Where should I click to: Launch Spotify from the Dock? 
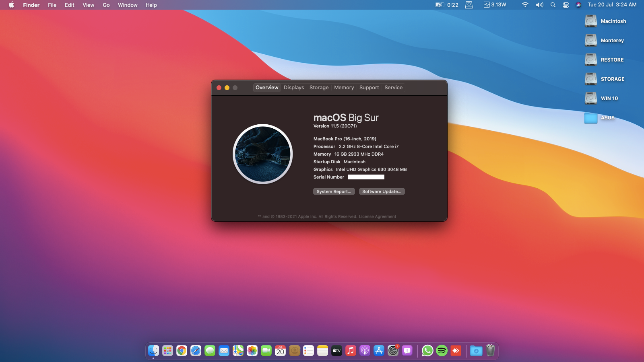[442, 351]
